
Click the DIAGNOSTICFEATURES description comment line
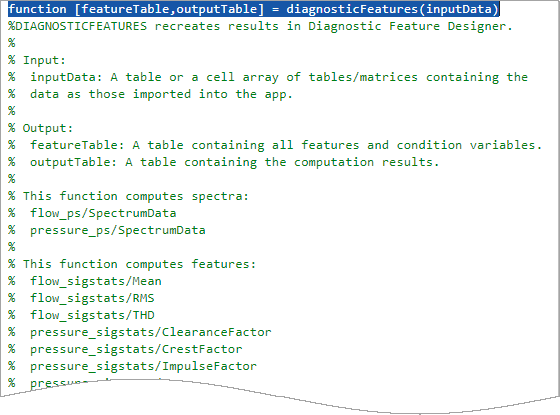point(260,26)
